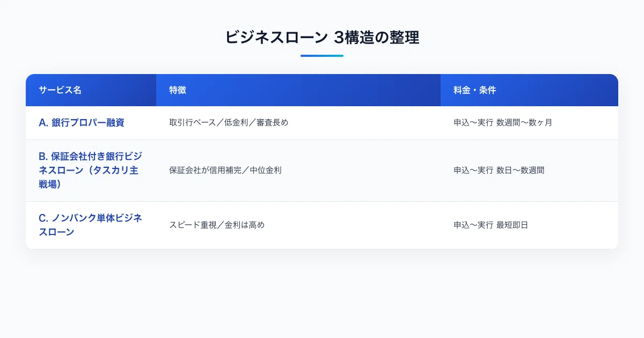Click the blue underline below the title
This screenshot has height=338, width=644.
(x=322, y=56)
